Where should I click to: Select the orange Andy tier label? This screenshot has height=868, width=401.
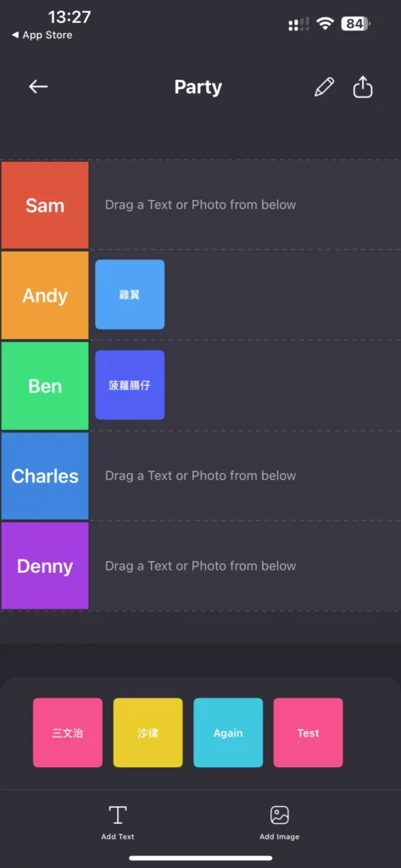(x=45, y=295)
